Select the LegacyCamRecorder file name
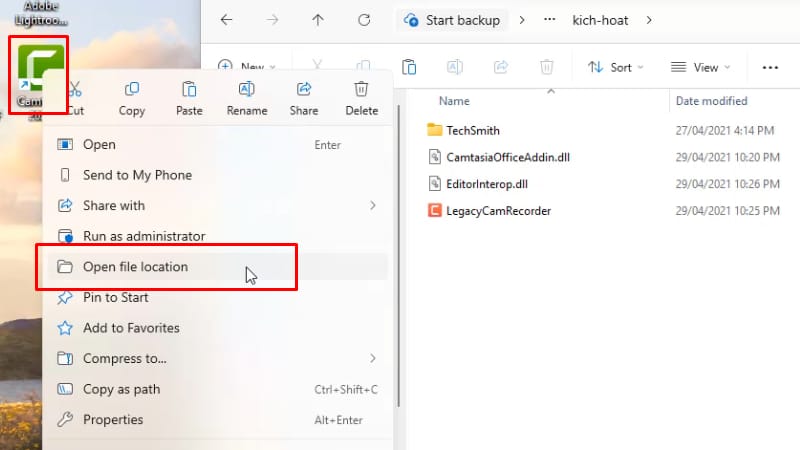 (498, 211)
